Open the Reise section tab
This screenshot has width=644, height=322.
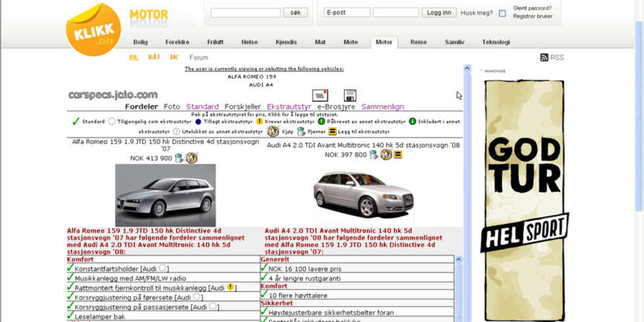pos(419,42)
